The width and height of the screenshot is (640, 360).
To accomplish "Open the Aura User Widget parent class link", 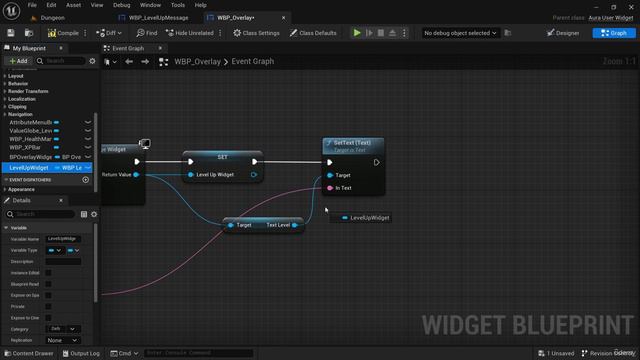I will click(x=611, y=18).
